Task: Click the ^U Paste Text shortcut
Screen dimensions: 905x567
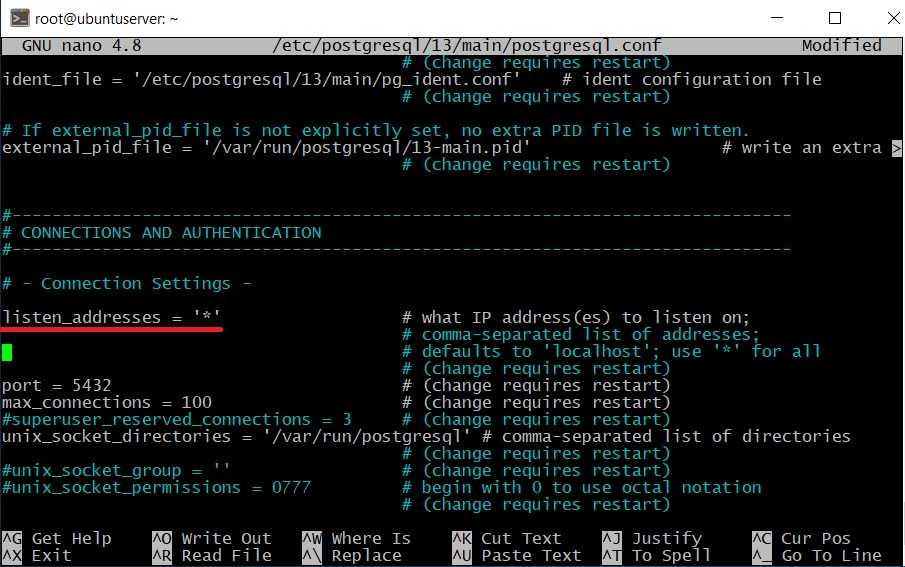Action: point(516,555)
